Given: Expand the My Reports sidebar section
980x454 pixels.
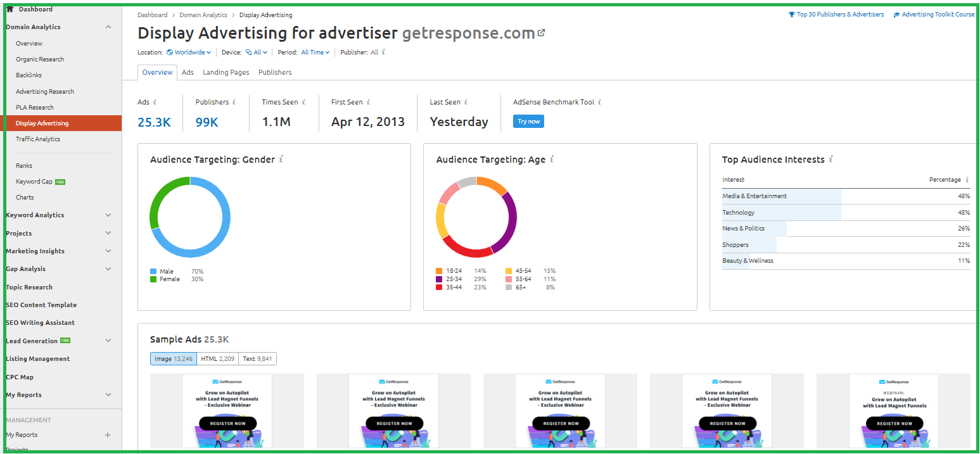Looking at the screenshot, I should 108,395.
